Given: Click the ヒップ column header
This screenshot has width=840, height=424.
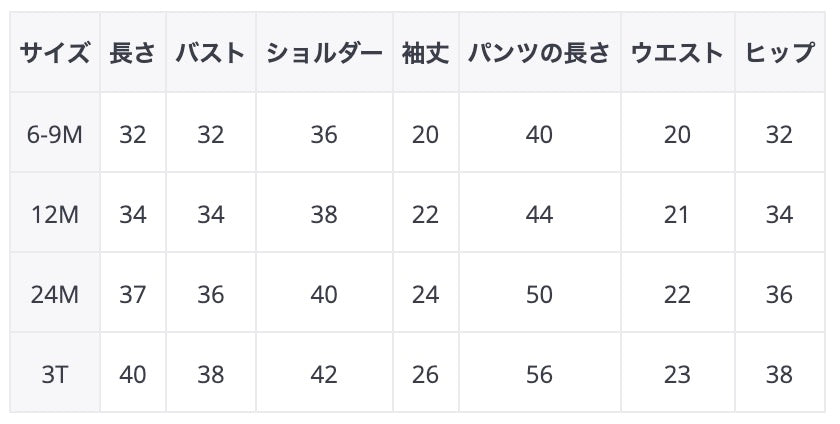Looking at the screenshot, I should (x=779, y=53).
